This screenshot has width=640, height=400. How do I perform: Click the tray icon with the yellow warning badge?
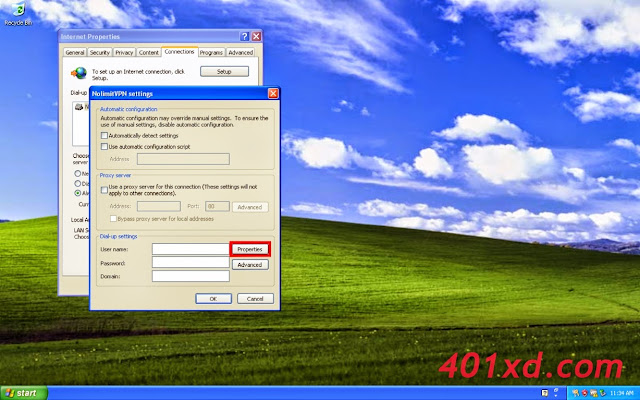tap(594, 393)
